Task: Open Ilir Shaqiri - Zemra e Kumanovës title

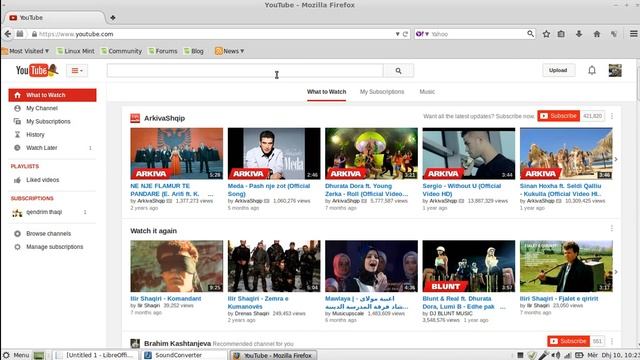Action: (x=258, y=302)
